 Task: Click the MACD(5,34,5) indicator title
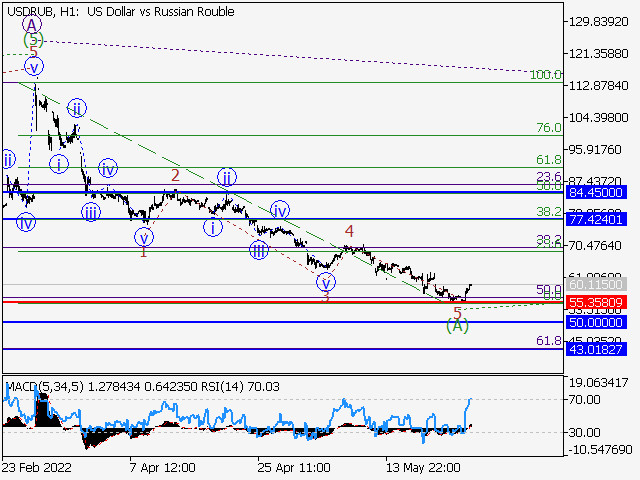(x=45, y=387)
